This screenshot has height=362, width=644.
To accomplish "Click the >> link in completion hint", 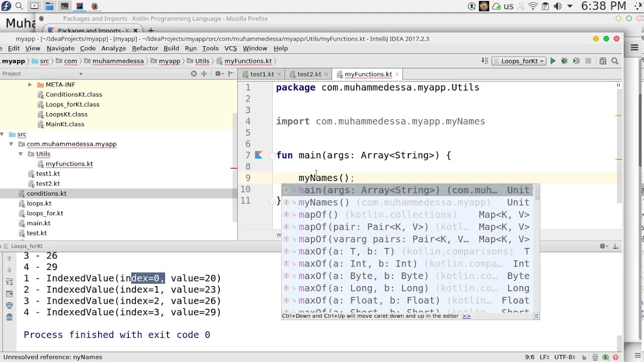I will [x=466, y=316].
